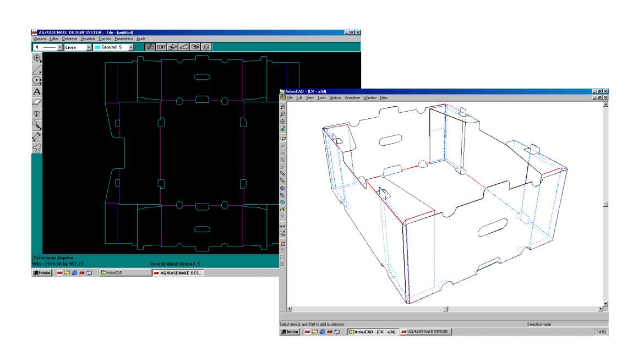Click the yellow box icon in ArtiosCAD sidebar
The image size is (644, 362).
click(282, 209)
